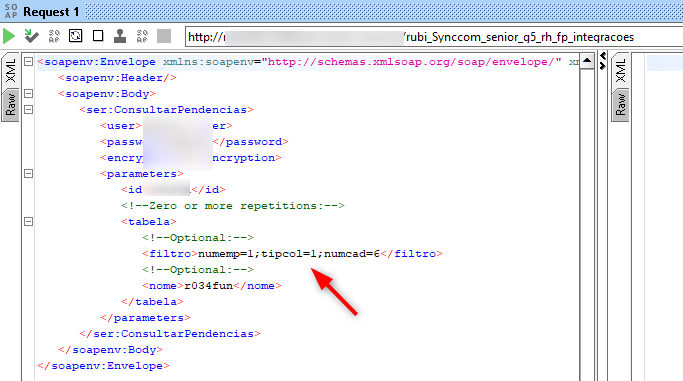Click the Optional comment above nome
Viewport: 683px width, 381px height.
[x=198, y=270]
